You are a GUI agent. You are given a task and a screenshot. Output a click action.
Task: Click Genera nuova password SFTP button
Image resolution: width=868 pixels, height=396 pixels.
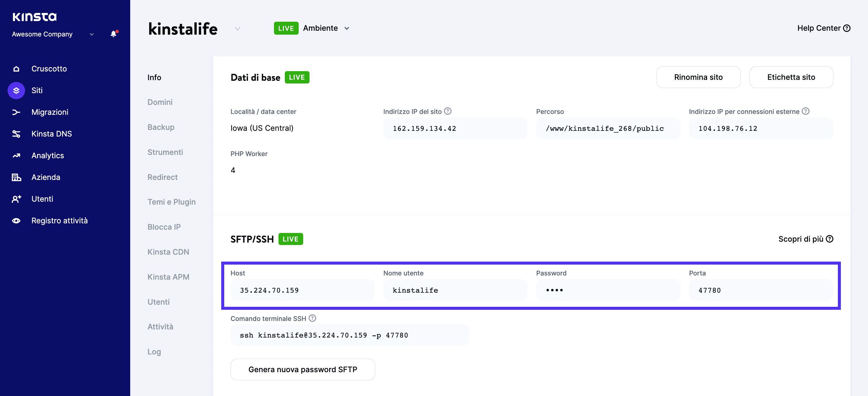[x=303, y=369]
